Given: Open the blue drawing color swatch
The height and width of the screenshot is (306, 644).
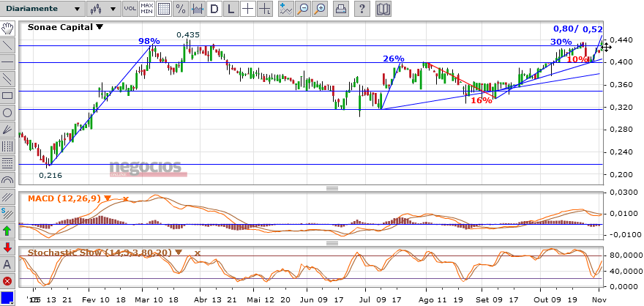Looking at the screenshot, I should pos(7,298).
